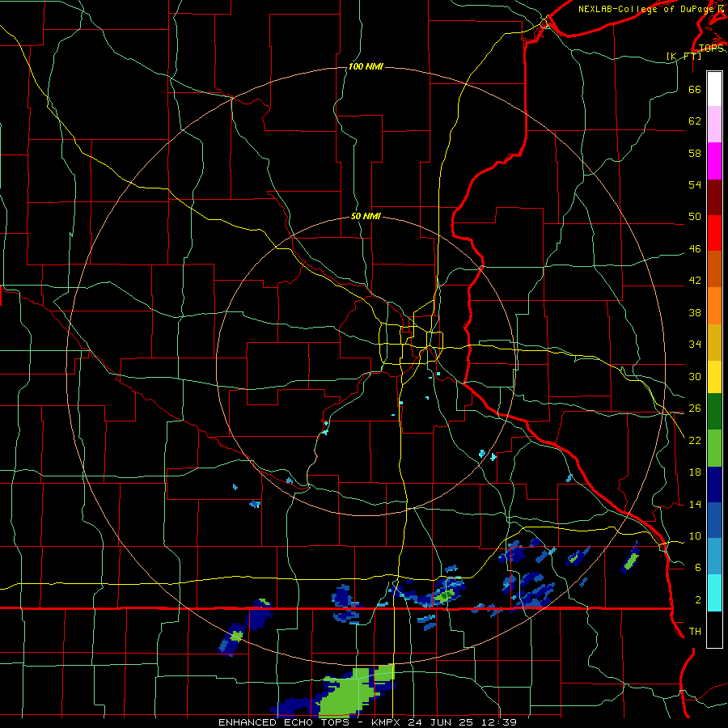The image size is (728, 728).
Task: Click the legend value 42
Action: click(695, 281)
